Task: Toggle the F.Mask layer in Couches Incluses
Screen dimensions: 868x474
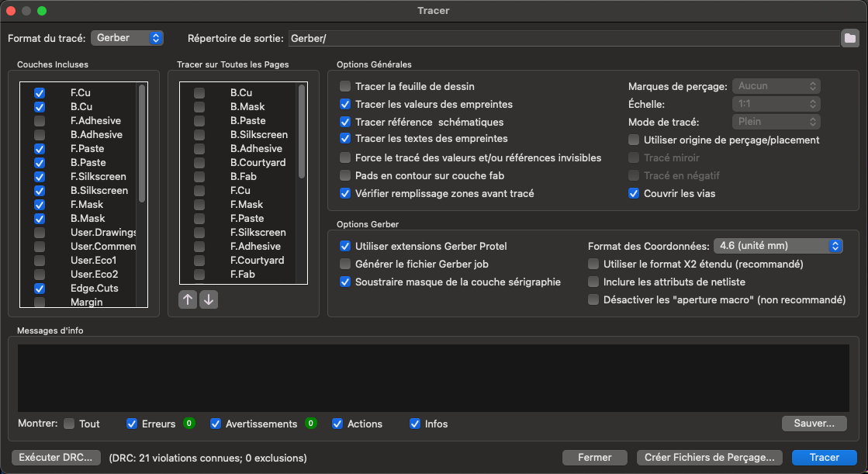Action: 40,205
